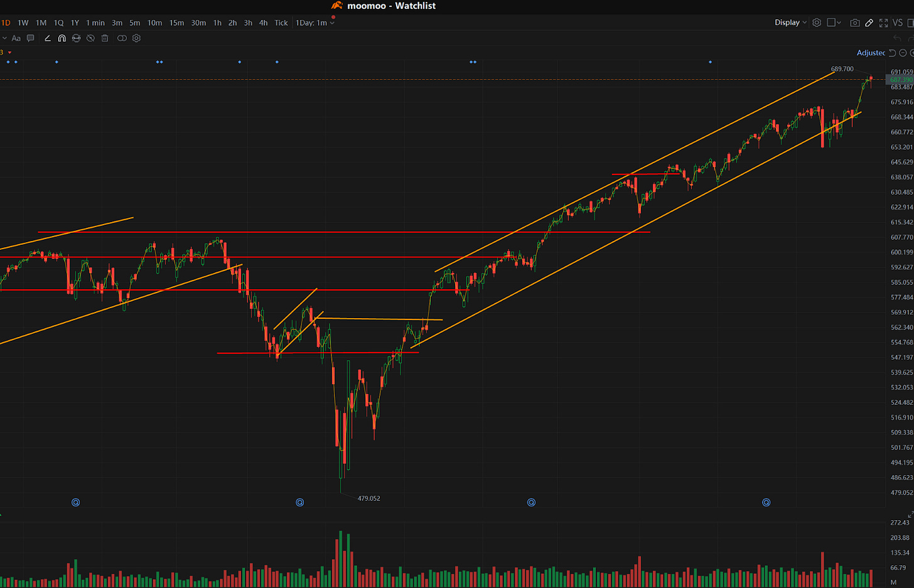Zoom out the chart with minus icon
The width and height of the screenshot is (914, 588).
[903, 53]
